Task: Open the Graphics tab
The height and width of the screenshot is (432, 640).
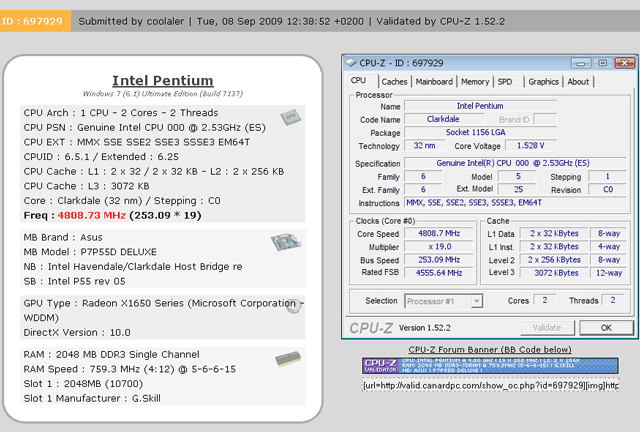Action: [x=543, y=82]
